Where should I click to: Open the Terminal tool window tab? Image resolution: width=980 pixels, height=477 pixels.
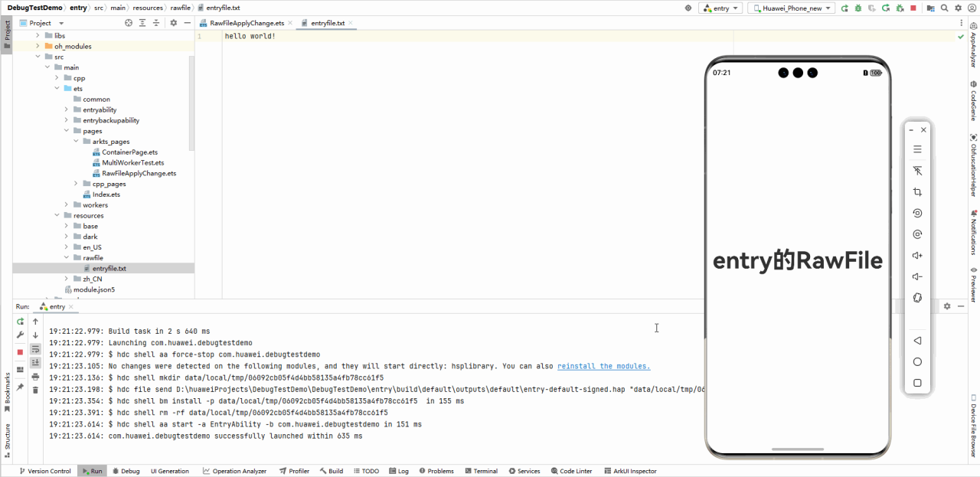480,471
